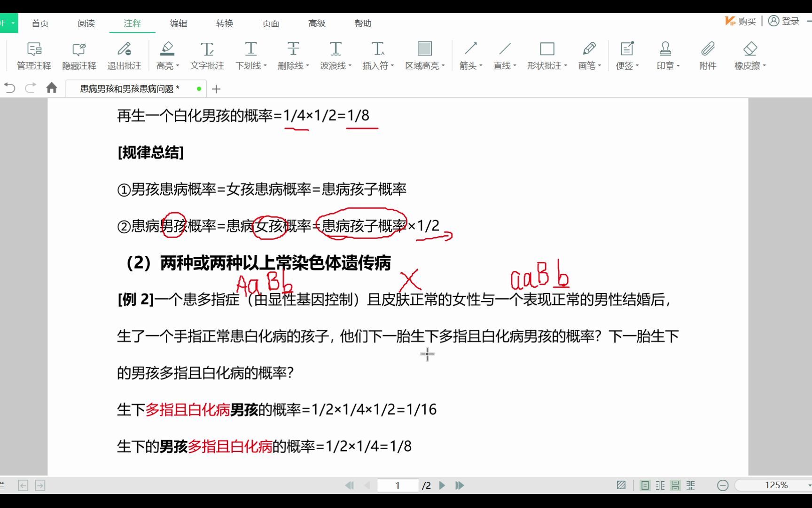Open the 高级 (Advanced) menu tab

pyautogui.click(x=317, y=23)
